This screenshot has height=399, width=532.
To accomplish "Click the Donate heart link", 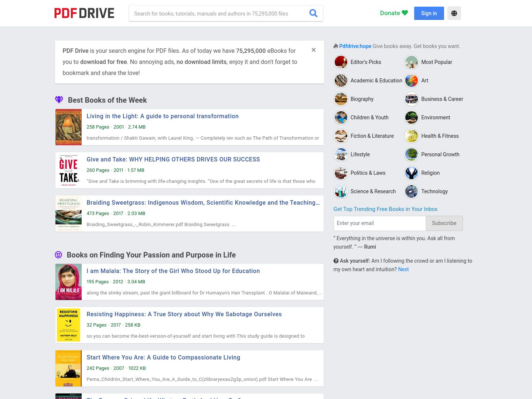I will [x=394, y=13].
